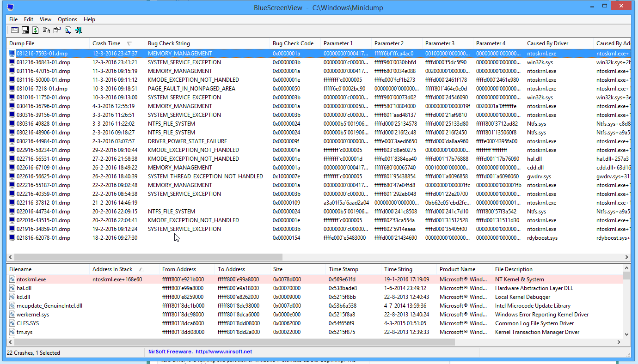Click the BlueScreenView title bar app icon

(x=10, y=7)
